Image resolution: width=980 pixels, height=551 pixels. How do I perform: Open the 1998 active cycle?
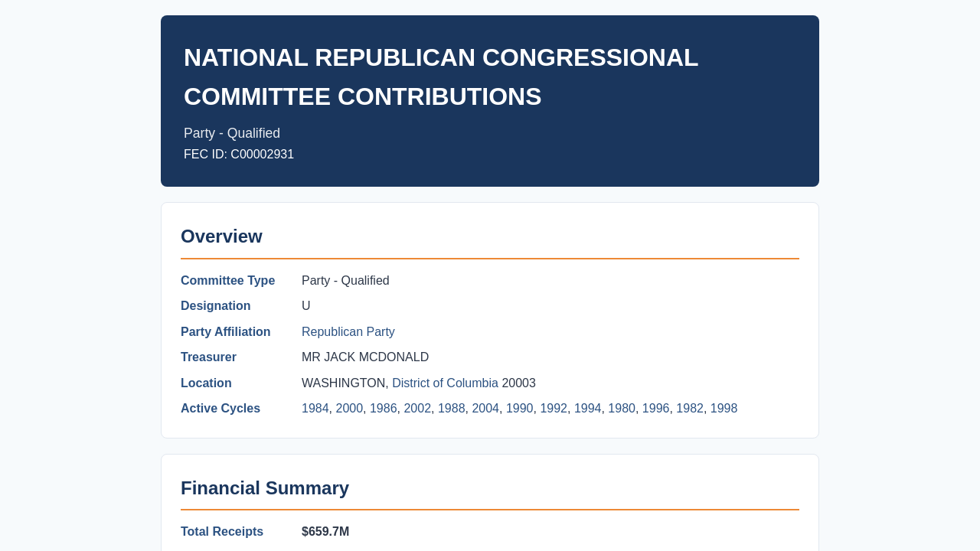click(x=724, y=409)
